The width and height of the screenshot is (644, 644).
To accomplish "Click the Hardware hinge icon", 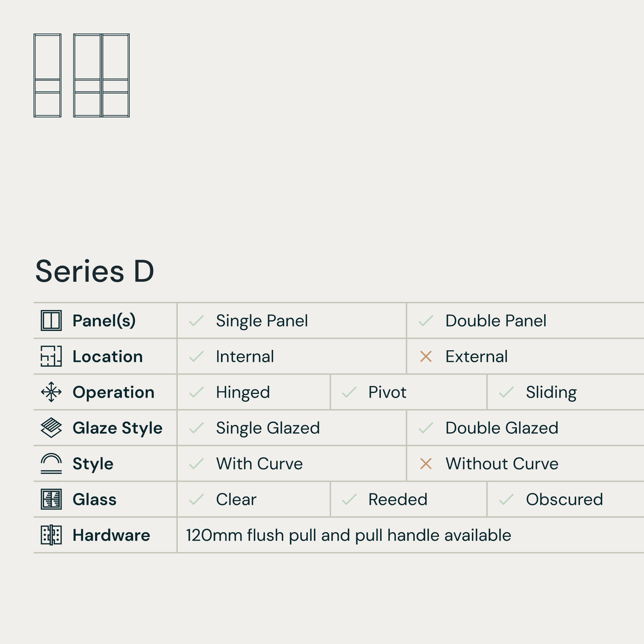I will pyautogui.click(x=51, y=535).
